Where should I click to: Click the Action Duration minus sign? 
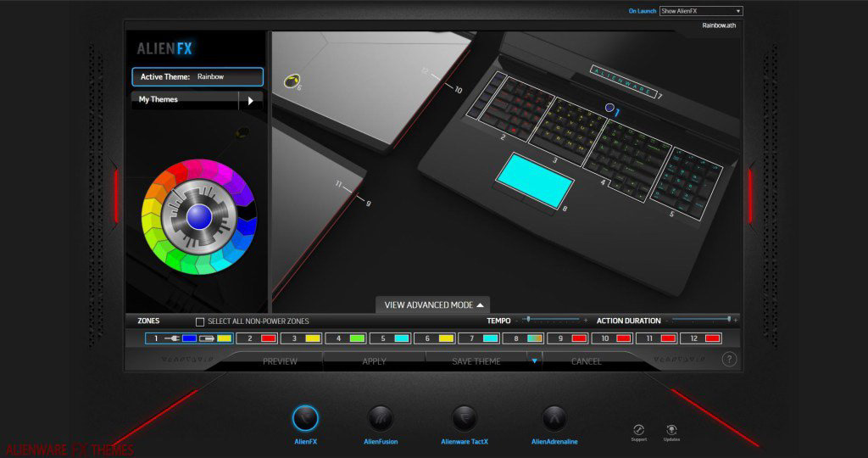666,321
